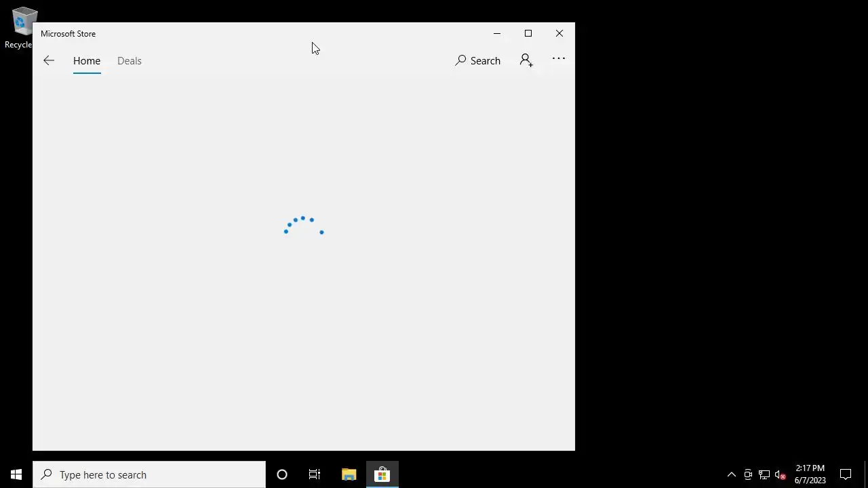Open the Recycle Bin desktop icon
This screenshot has width=868, height=488.
[x=19, y=27]
